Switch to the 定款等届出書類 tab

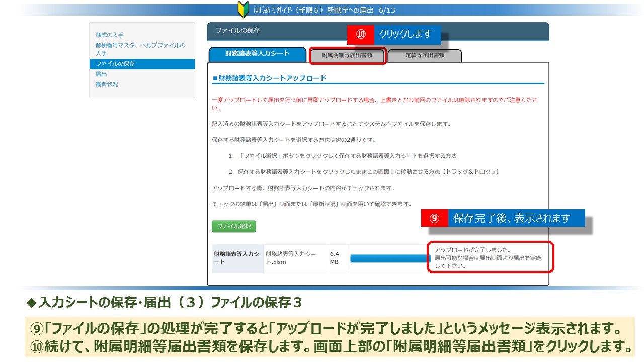(425, 55)
